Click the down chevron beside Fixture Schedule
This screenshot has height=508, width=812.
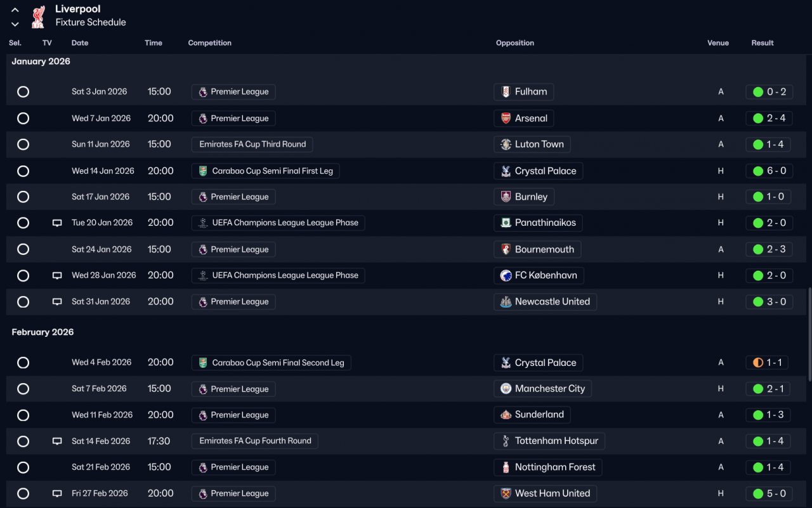click(x=15, y=24)
